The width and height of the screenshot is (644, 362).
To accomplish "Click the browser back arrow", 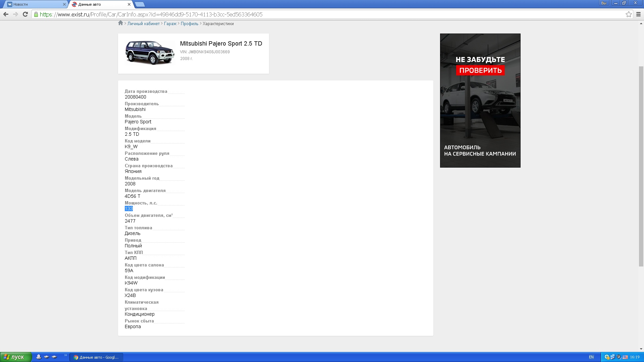I will pyautogui.click(x=6, y=14).
